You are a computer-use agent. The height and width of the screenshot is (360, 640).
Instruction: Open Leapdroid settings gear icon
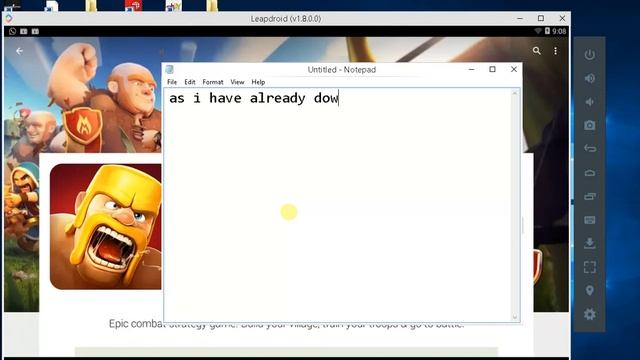[589, 314]
